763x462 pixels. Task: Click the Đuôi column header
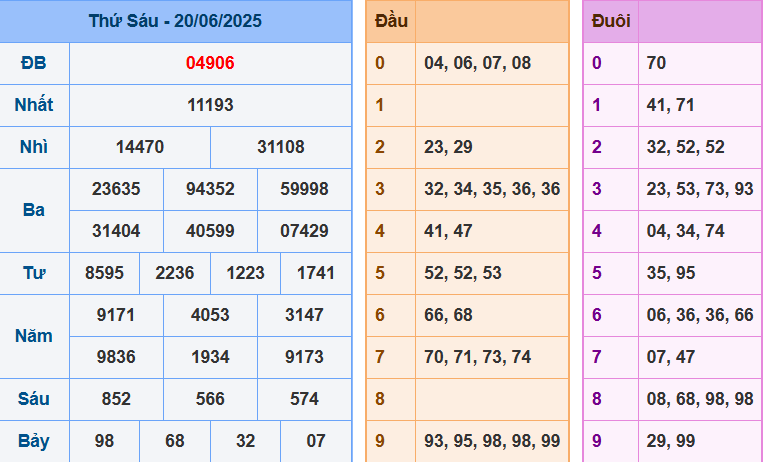point(611,21)
